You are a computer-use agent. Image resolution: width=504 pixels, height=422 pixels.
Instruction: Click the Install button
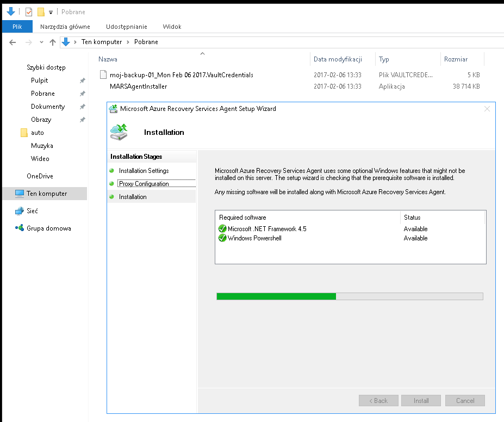[421, 401]
